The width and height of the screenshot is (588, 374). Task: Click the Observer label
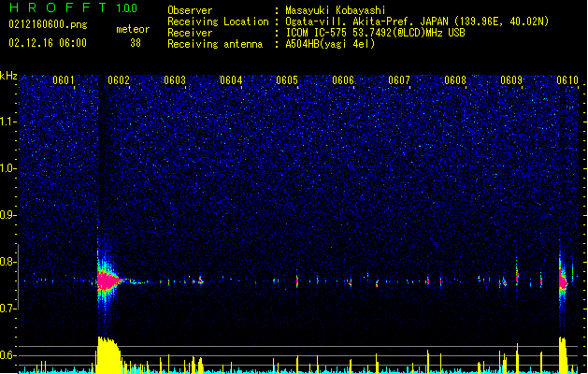190,10
